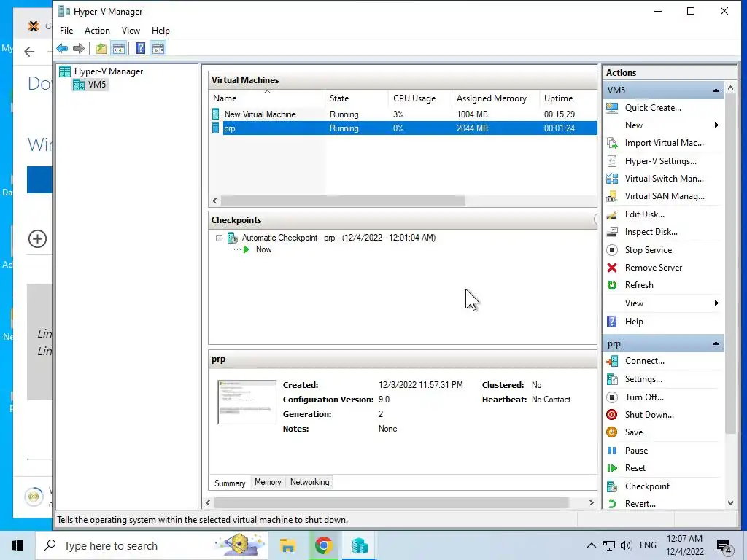Switch to the Networking tab
Viewport: 747px width, 560px height.
pos(309,482)
